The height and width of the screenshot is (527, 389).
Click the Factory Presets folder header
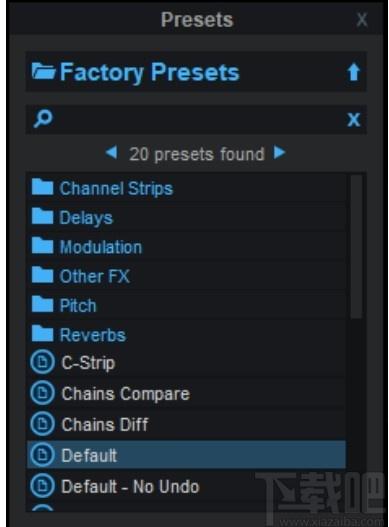point(196,72)
